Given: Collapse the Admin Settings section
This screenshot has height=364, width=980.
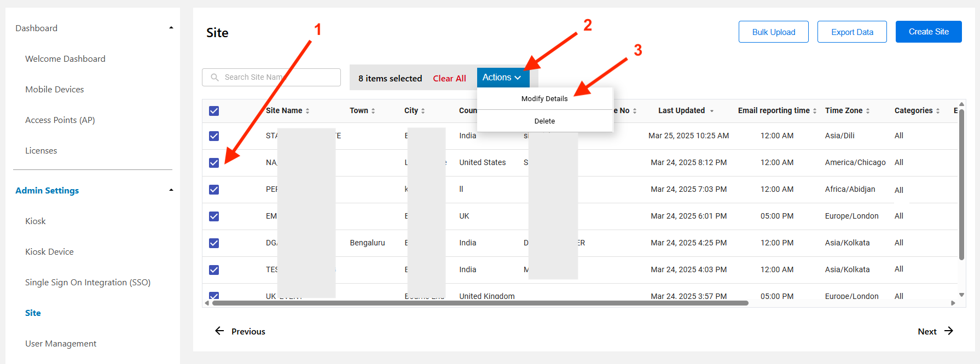Looking at the screenshot, I should point(171,190).
